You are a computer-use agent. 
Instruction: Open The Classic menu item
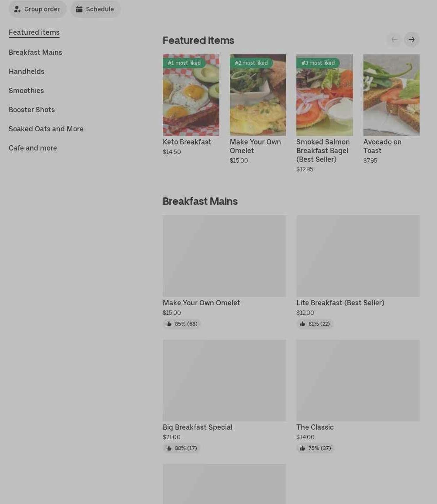point(315,427)
